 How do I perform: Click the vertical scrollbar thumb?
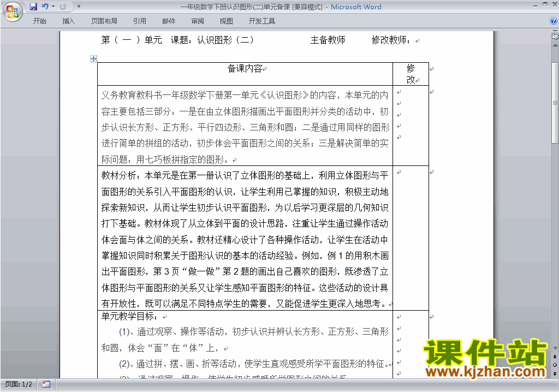(x=555, y=103)
